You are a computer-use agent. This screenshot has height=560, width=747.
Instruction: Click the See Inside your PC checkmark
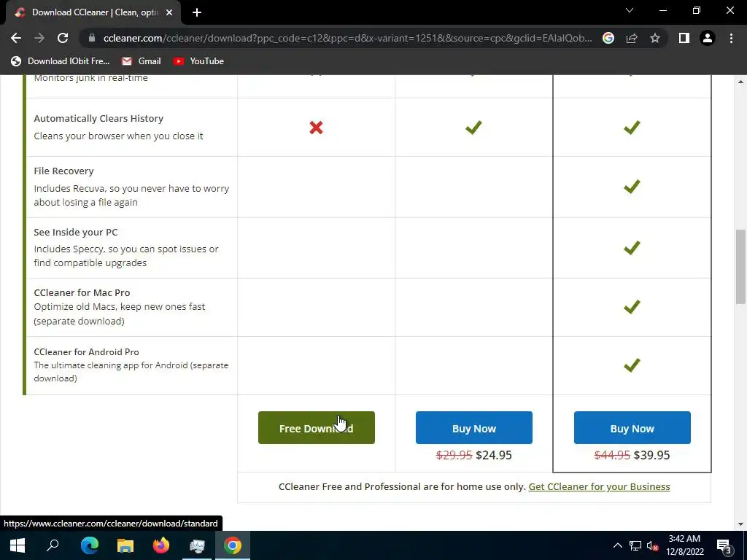coord(632,248)
